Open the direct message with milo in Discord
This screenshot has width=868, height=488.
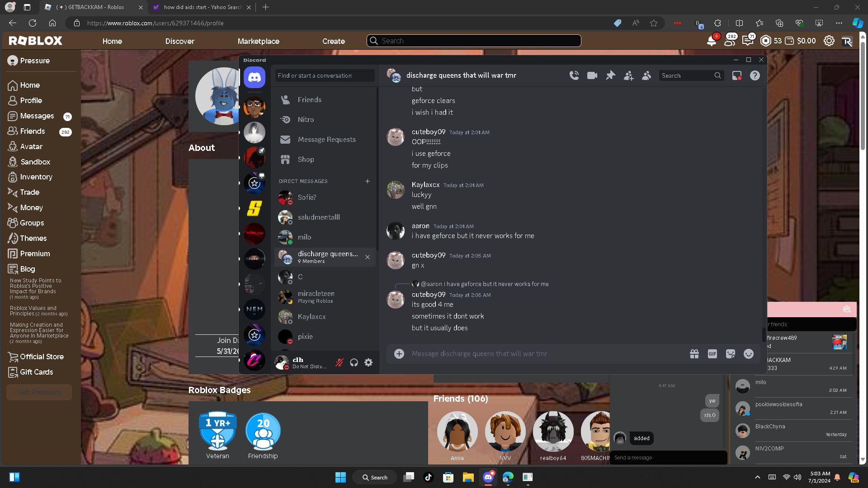pos(325,237)
